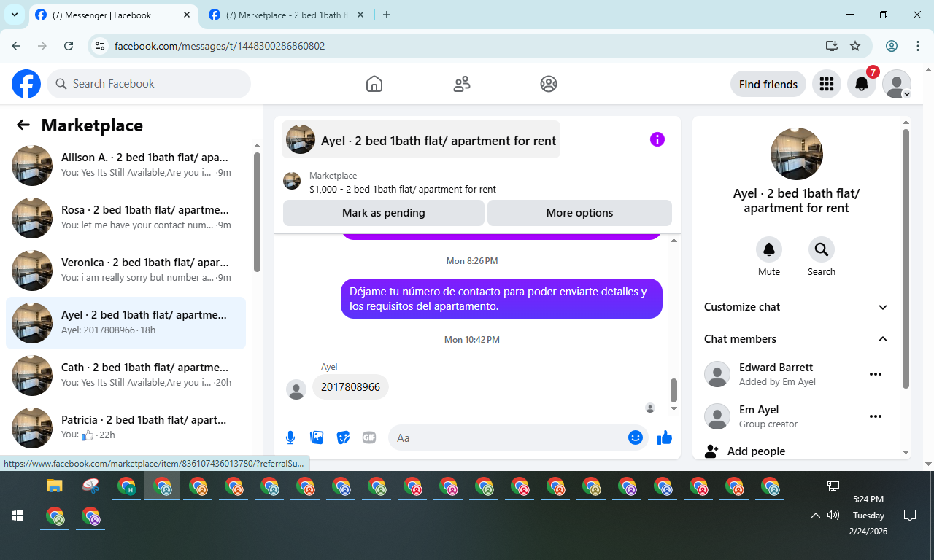Click Em Ayel group creator name
Screen dimensions: 934x560
[759, 410]
